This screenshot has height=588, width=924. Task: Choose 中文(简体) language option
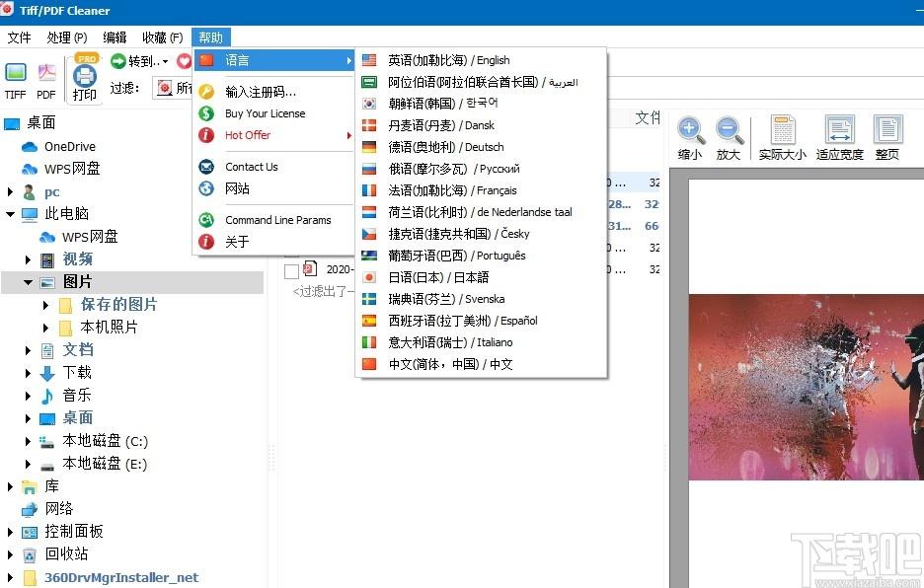[x=481, y=364]
